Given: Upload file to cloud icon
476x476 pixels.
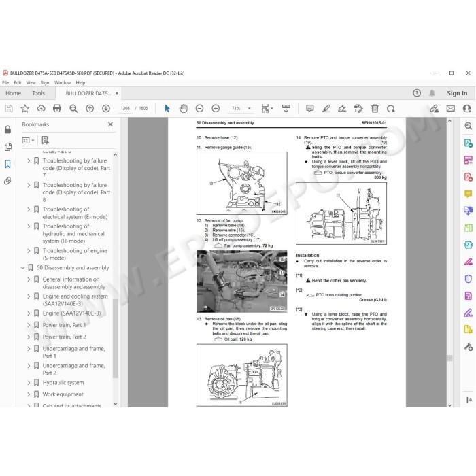Looking at the screenshot, I should [41, 108].
